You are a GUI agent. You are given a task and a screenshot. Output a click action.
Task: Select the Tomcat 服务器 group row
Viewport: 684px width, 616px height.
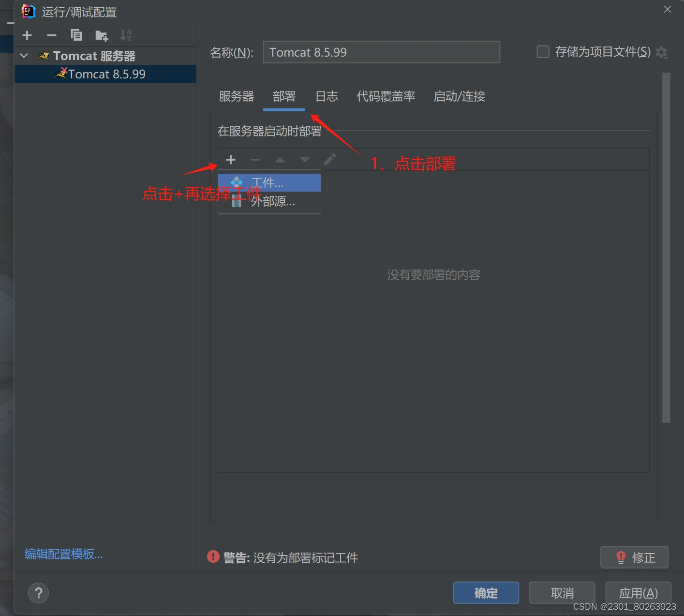tap(105, 56)
